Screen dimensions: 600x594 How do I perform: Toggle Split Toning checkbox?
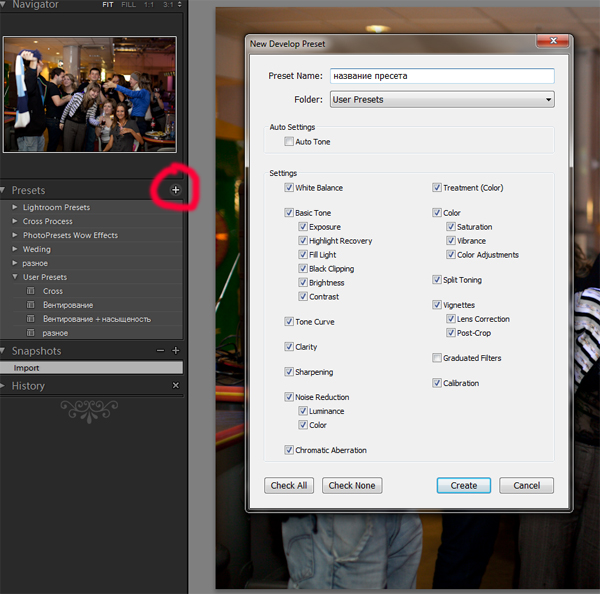[437, 280]
